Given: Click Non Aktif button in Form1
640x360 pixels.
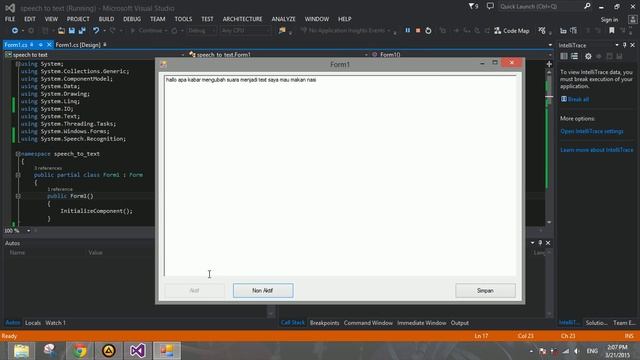Looking at the screenshot, I should pyautogui.click(x=263, y=291).
